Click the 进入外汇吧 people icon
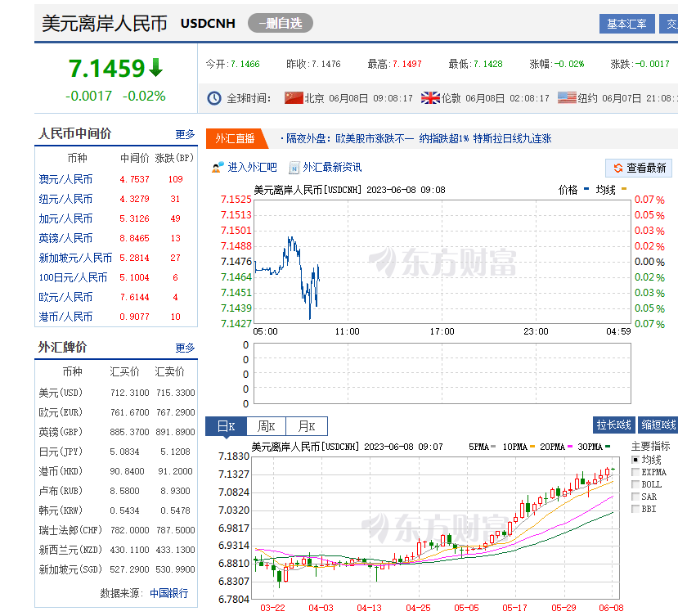 218,168
